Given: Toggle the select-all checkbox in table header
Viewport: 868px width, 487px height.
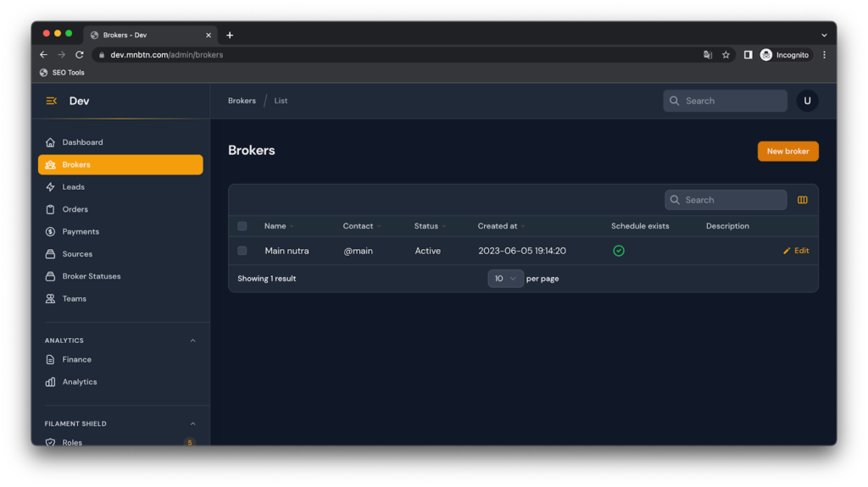Looking at the screenshot, I should 242,226.
